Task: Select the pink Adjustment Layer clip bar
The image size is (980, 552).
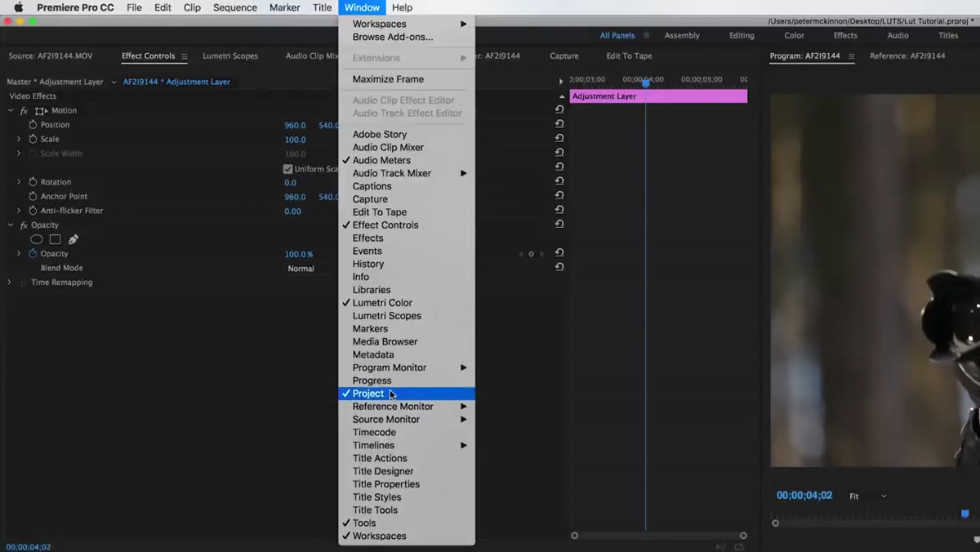Action: [658, 96]
